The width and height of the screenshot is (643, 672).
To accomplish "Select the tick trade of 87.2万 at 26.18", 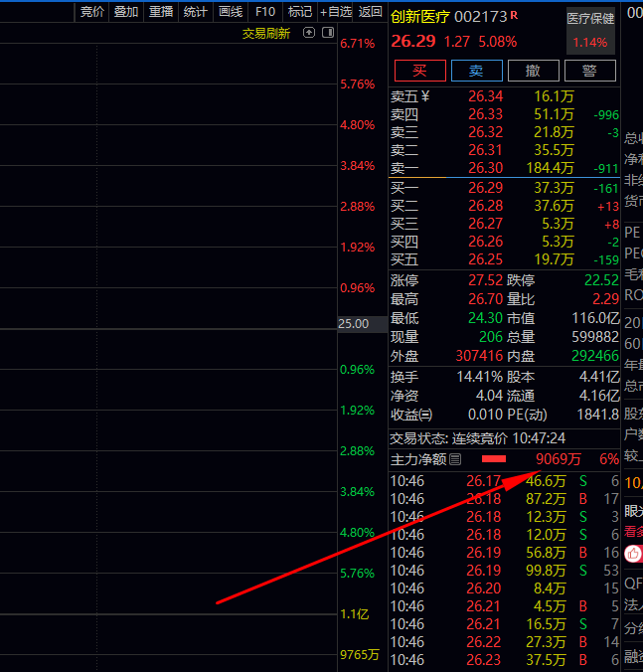I will click(504, 499).
